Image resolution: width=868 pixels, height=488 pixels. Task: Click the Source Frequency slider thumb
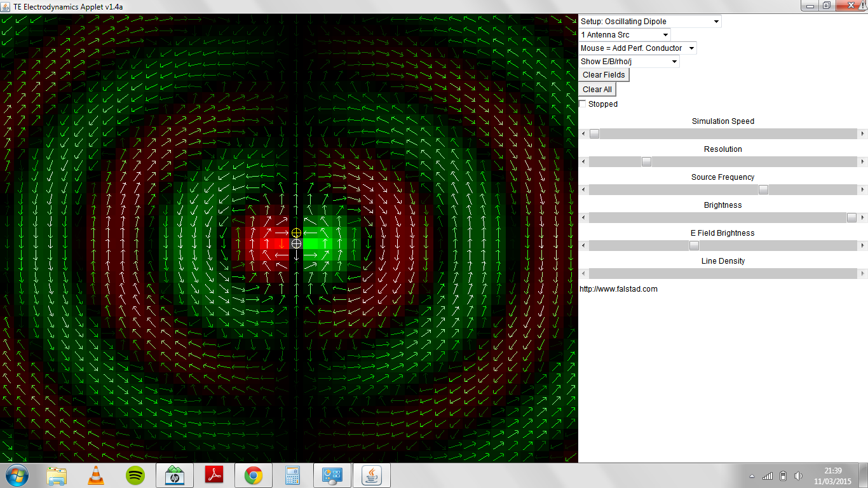pyautogui.click(x=763, y=190)
